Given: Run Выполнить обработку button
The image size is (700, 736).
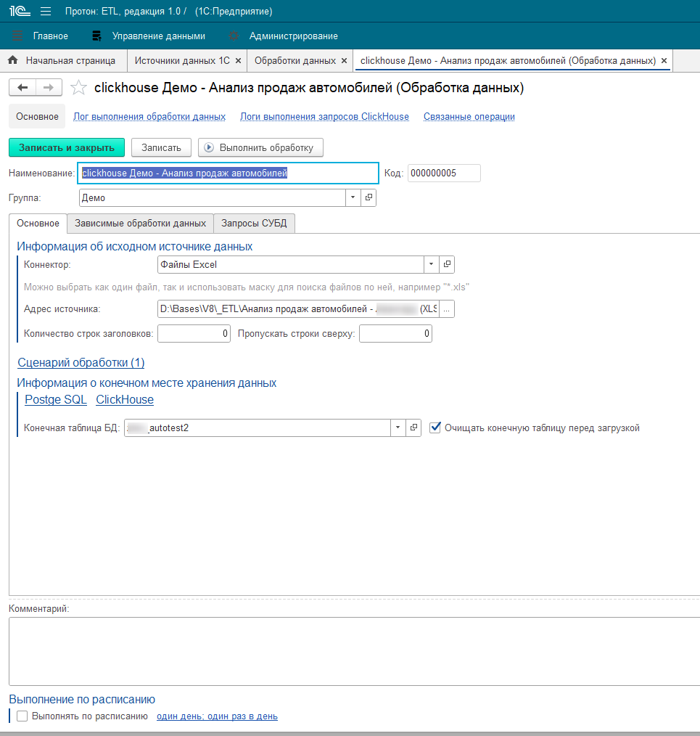Looking at the screenshot, I should coord(261,147).
